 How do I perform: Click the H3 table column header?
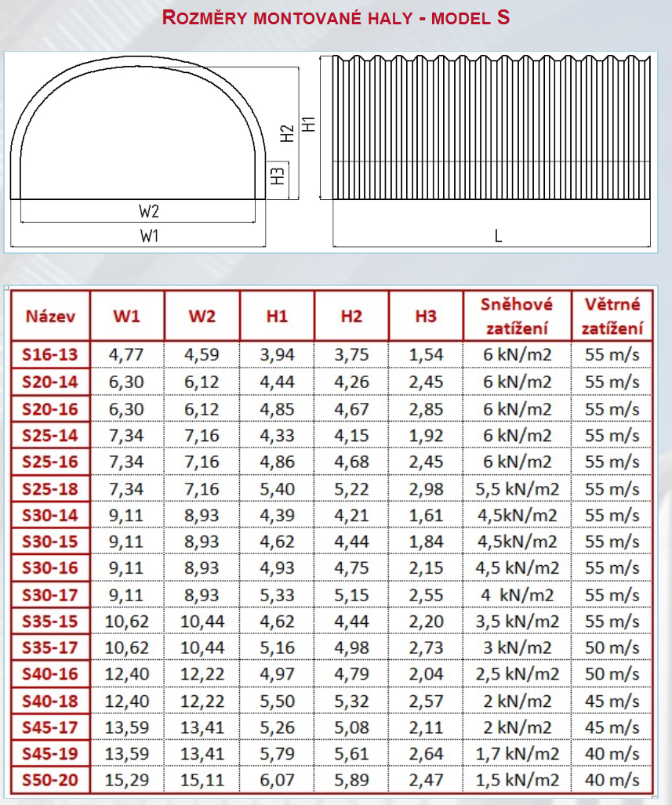426,316
